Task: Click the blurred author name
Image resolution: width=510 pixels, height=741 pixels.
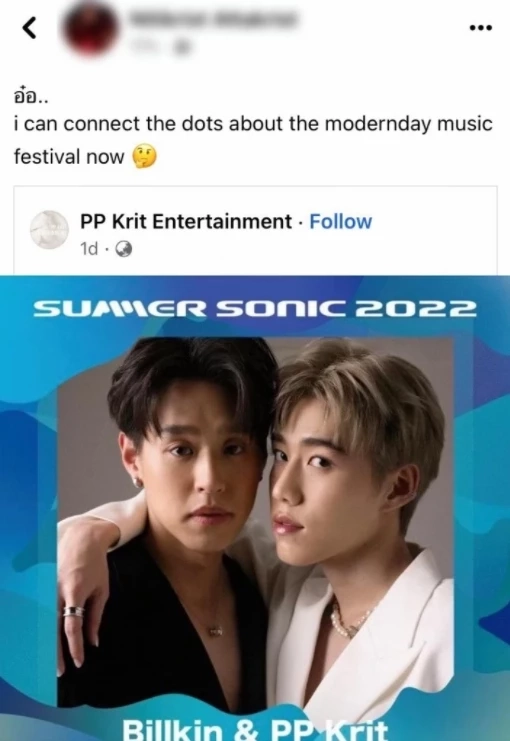Action: tap(214, 19)
